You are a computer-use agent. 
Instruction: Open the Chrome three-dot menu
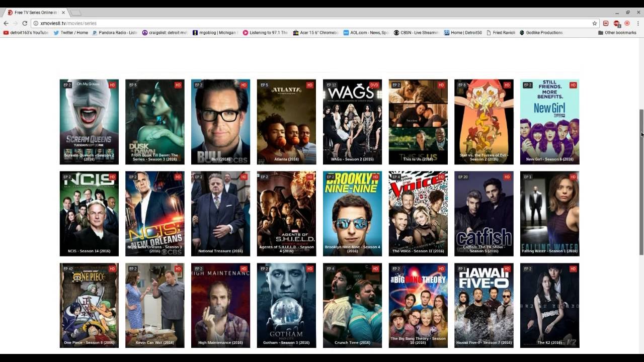click(638, 23)
